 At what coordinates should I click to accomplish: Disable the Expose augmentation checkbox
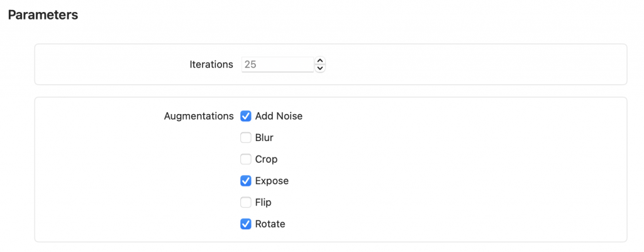[x=246, y=181]
